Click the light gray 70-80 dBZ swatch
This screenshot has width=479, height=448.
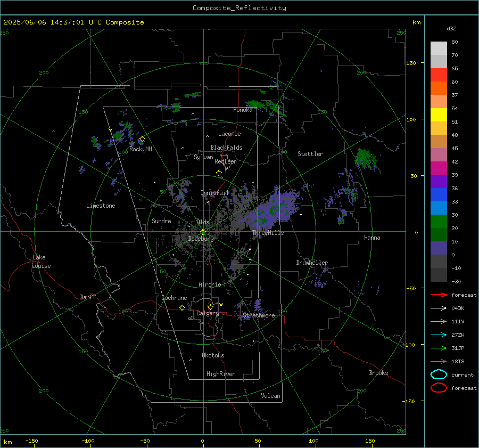tap(439, 48)
